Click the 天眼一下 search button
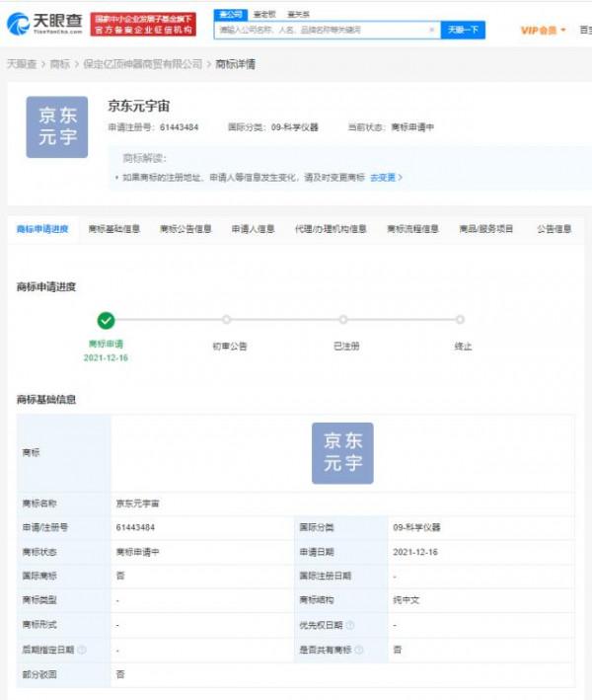Image resolution: width=592 pixels, height=700 pixels. pos(463,30)
